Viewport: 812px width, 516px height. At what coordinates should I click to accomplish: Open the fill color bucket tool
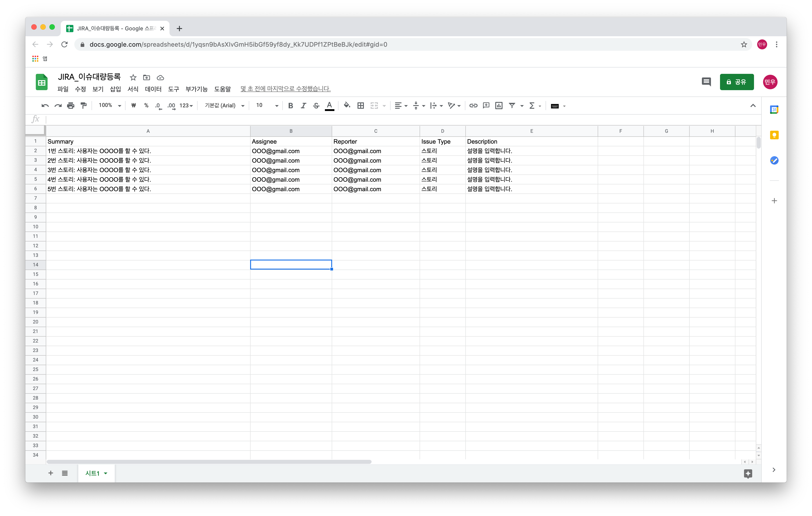click(x=347, y=106)
